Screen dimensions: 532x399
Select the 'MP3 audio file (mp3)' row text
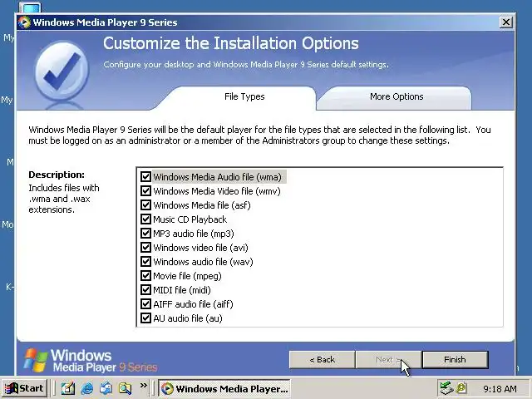point(194,234)
